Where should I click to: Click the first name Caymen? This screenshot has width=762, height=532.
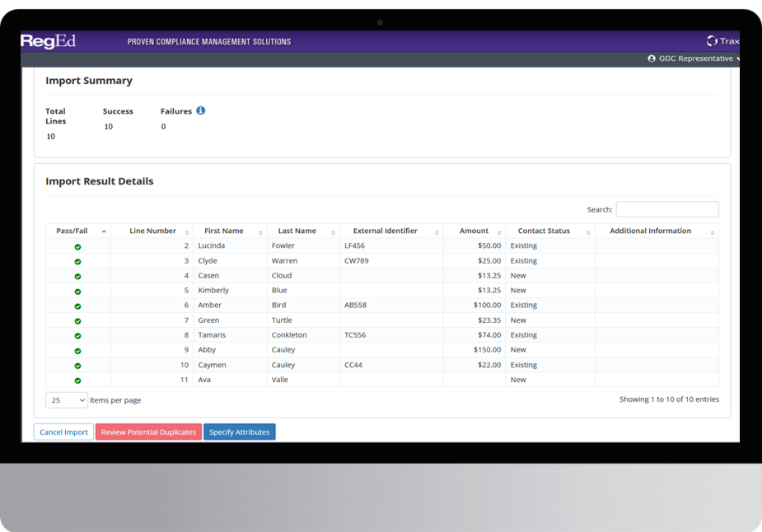(x=212, y=364)
